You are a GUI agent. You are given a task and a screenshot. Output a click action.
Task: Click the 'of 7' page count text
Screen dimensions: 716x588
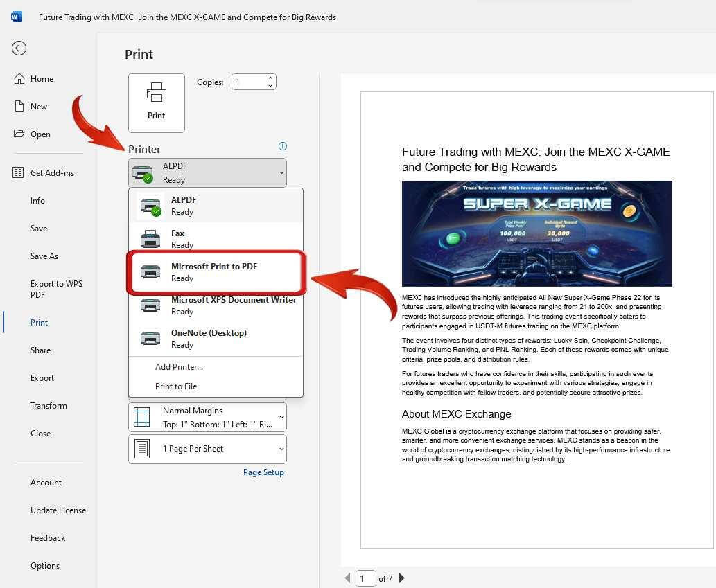pyautogui.click(x=386, y=578)
